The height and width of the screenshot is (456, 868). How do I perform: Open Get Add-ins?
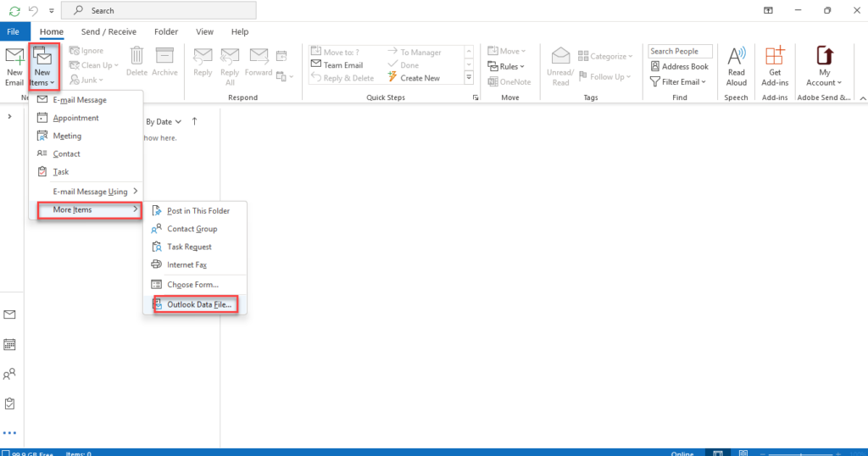coord(775,66)
